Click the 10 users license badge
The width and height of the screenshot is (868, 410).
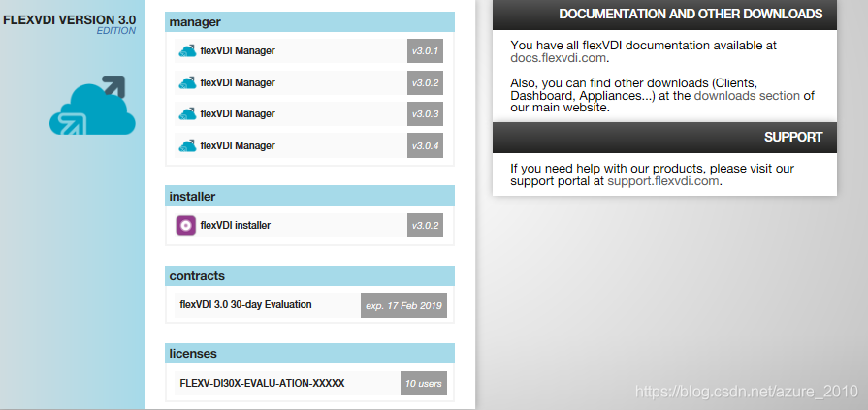[x=424, y=383]
